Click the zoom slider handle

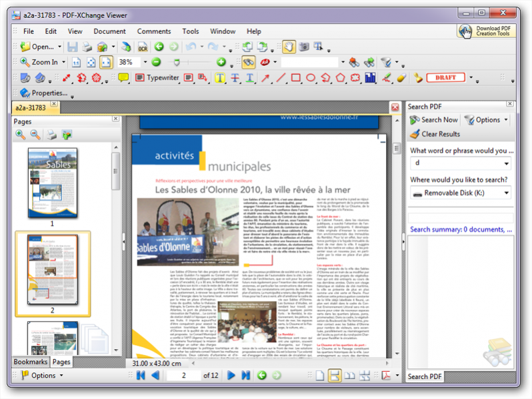[x=177, y=62]
